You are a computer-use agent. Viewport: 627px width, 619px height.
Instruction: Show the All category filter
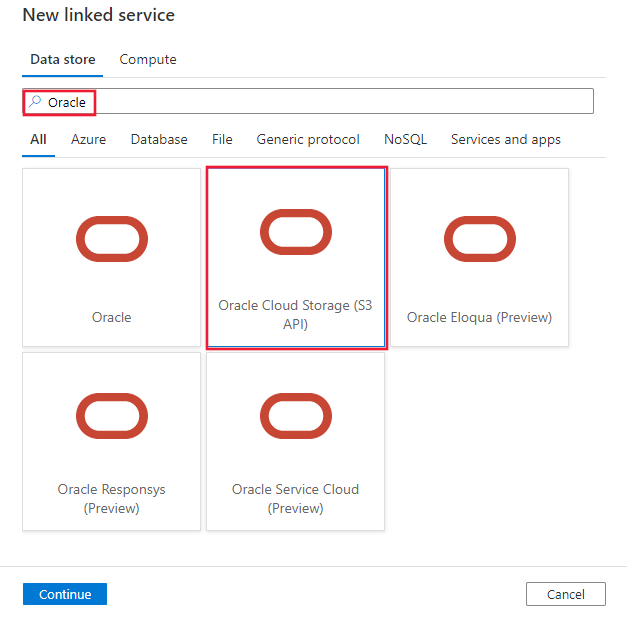click(38, 140)
